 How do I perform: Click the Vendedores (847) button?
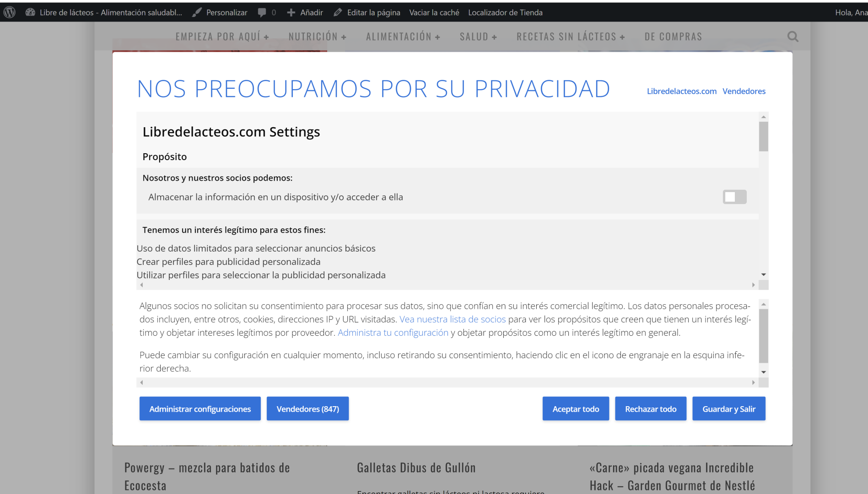coord(308,408)
